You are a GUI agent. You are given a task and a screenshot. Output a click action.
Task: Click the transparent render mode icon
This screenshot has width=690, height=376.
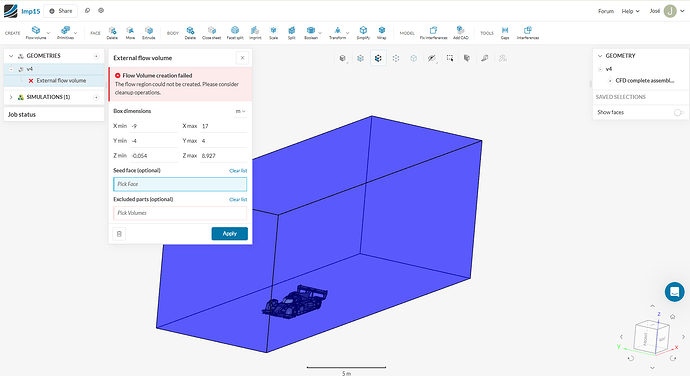[x=414, y=58]
